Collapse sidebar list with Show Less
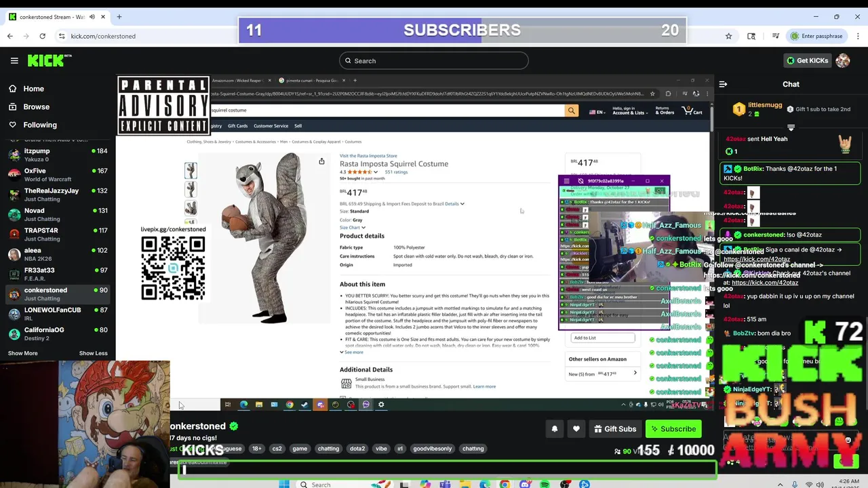This screenshot has width=868, height=488. (x=93, y=353)
